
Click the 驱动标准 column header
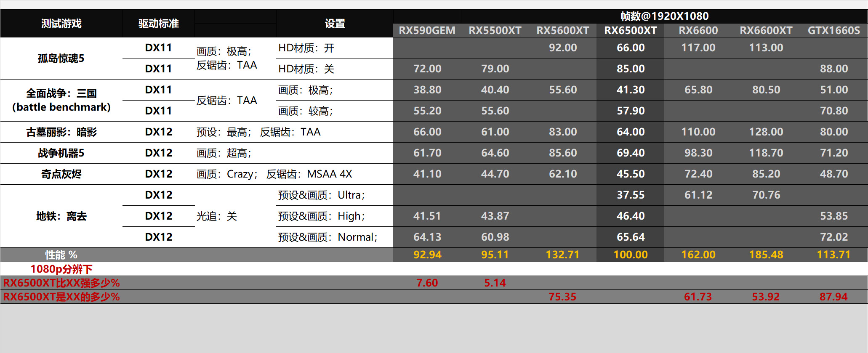[159, 24]
